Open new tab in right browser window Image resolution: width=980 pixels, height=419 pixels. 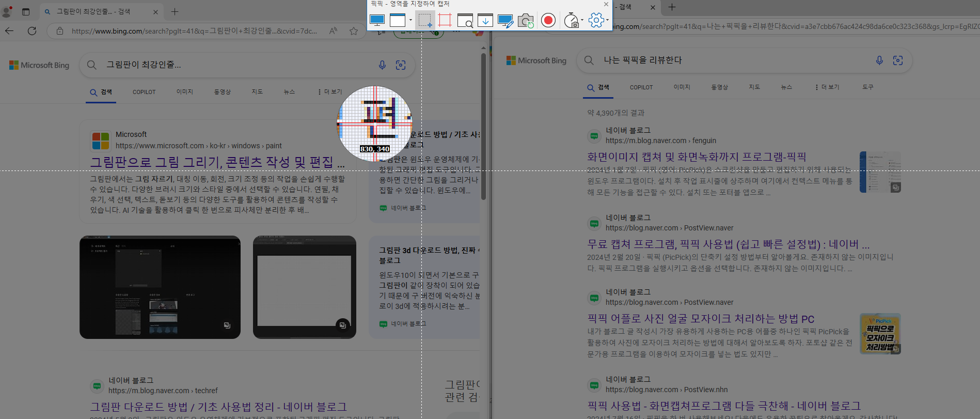coord(672,7)
